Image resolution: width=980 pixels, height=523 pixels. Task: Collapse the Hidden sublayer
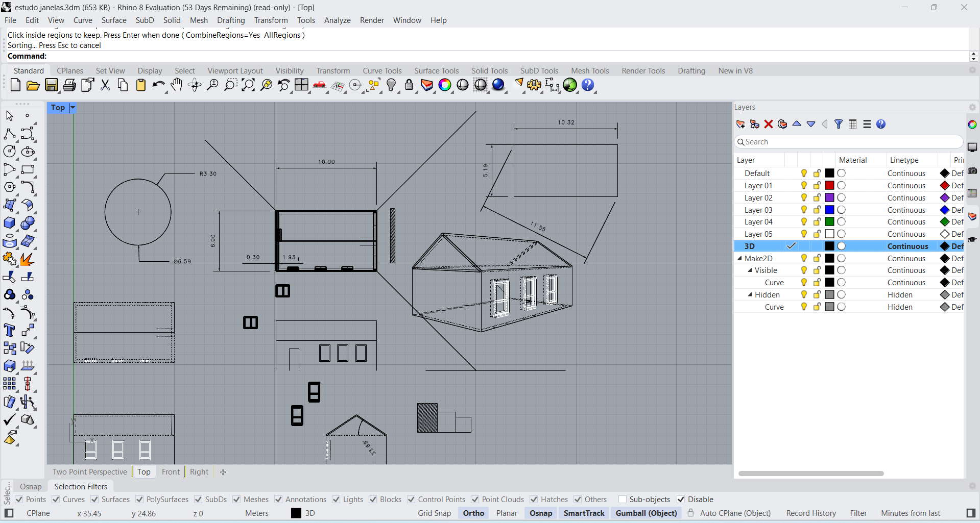(x=750, y=295)
